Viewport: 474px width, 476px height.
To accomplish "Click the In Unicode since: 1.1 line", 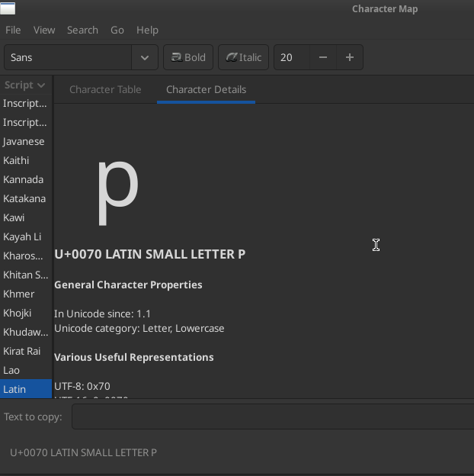I will [x=103, y=314].
